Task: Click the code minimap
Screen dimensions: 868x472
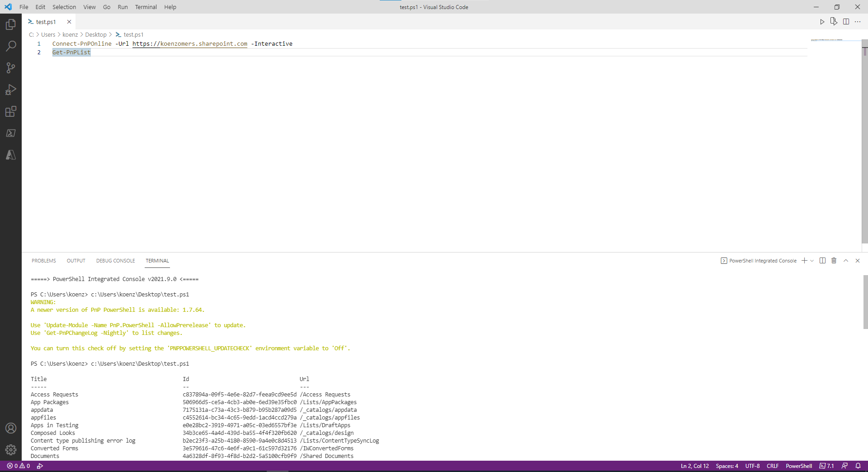Action: [x=835, y=40]
